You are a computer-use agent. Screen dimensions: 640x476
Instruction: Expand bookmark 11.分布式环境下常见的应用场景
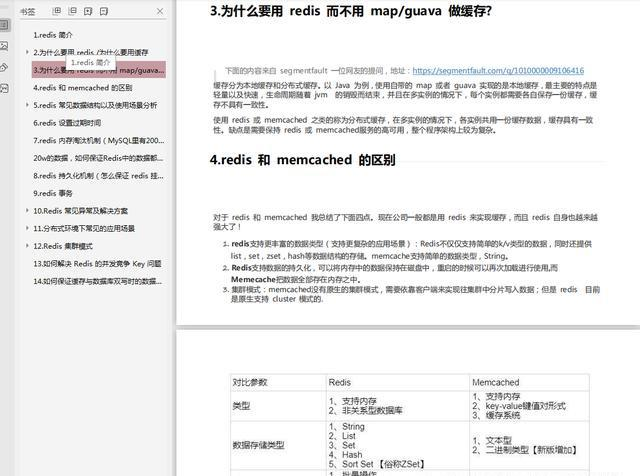tap(27, 228)
